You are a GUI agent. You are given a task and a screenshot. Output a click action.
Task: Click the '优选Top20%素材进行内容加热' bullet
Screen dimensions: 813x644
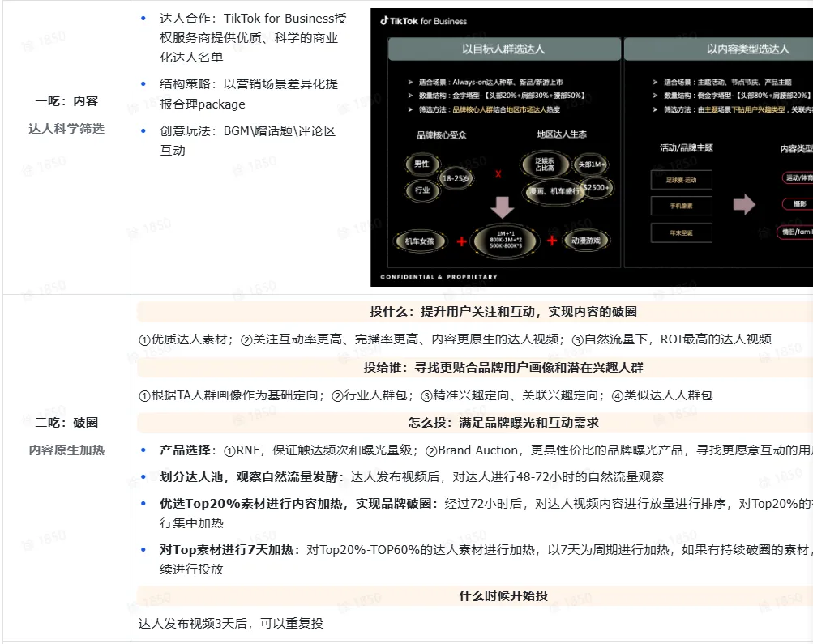coord(486,514)
